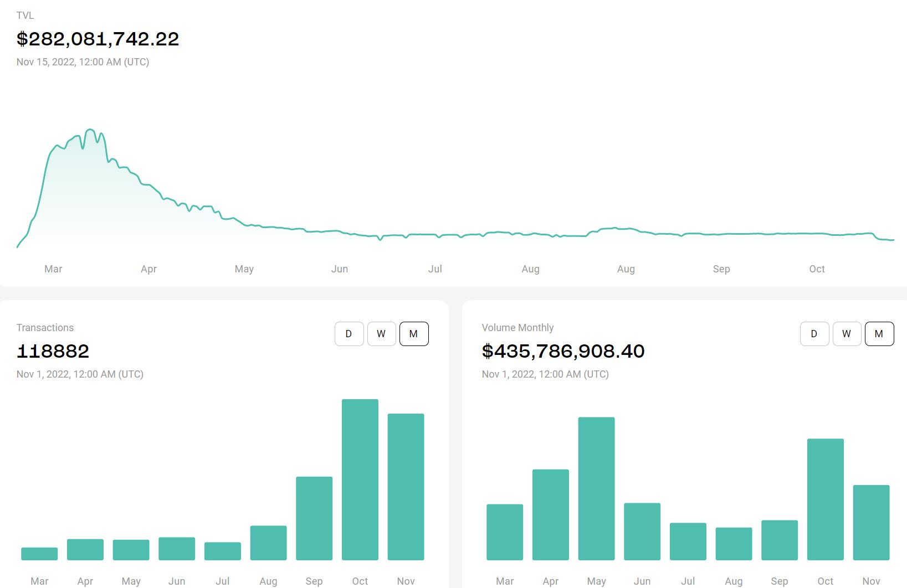This screenshot has height=588, width=907.
Task: Select monthly (M) button in Transactions panel
Action: [x=414, y=334]
